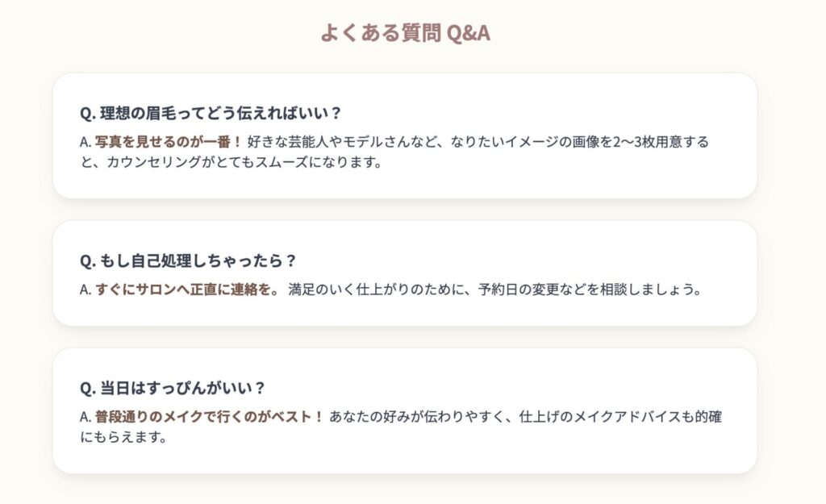The image size is (826, 504).
Task: Click the sentence starting 満足のいく仕上がりのために
Action: (495, 289)
